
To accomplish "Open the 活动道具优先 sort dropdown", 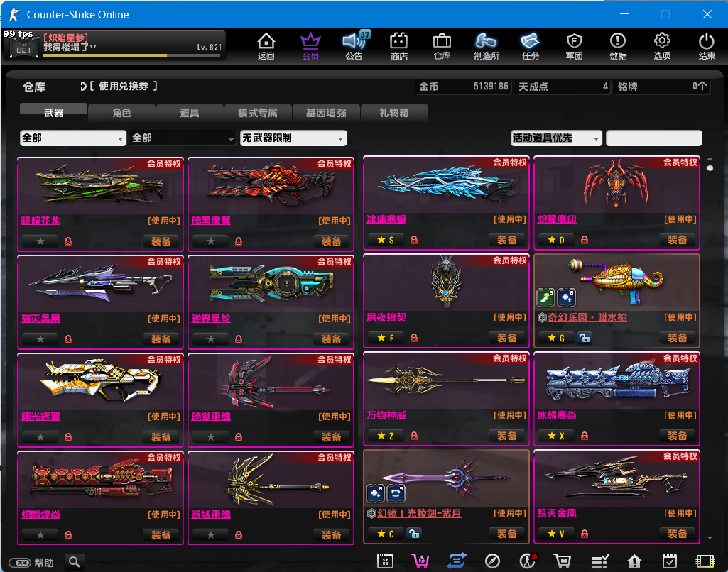I will click(x=556, y=138).
